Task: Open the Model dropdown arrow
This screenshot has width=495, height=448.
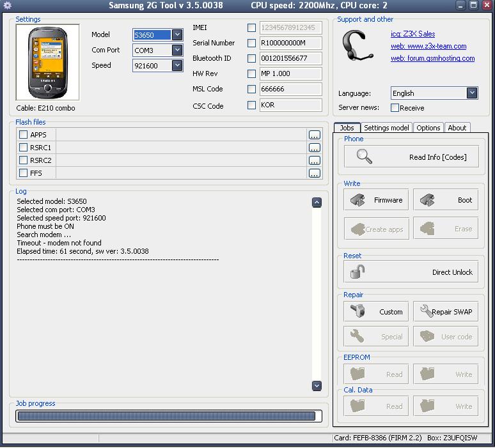Action: point(177,35)
